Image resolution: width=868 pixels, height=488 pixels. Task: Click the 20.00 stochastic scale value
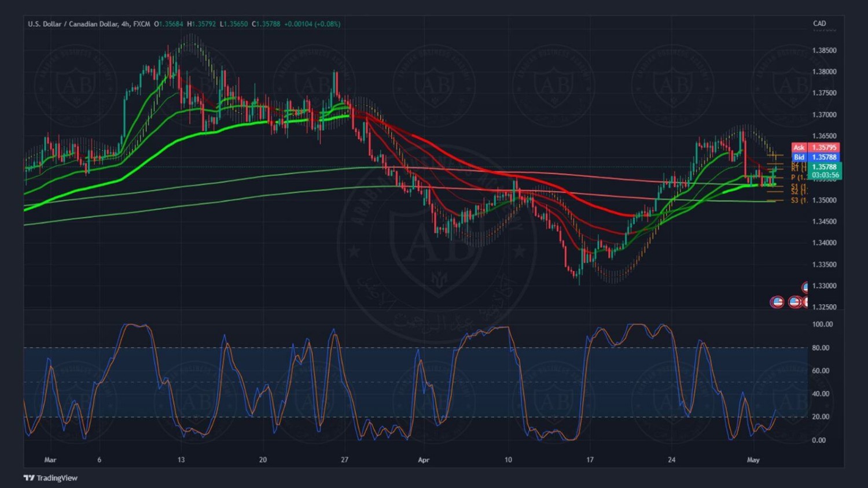(821, 417)
